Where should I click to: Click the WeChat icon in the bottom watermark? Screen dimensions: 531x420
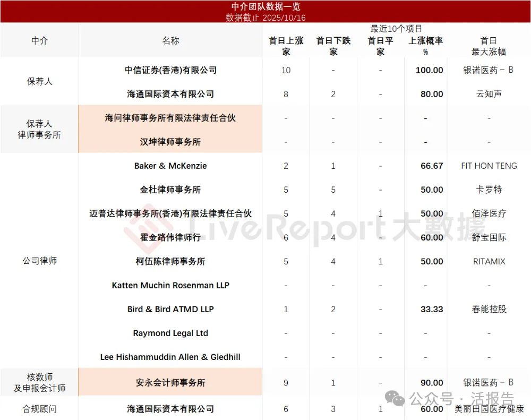point(396,399)
